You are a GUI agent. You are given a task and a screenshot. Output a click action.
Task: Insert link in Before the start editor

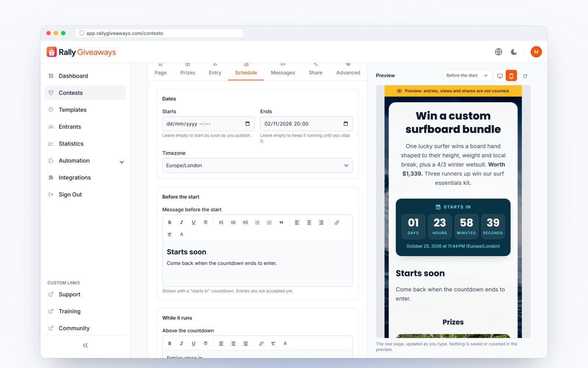click(337, 223)
